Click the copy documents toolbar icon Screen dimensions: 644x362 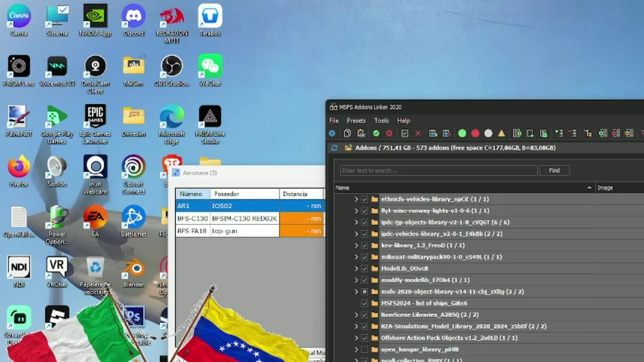pos(347,133)
